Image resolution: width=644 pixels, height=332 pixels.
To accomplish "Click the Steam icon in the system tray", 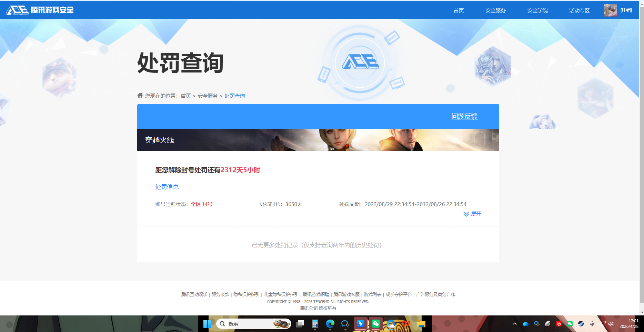I will tap(581, 324).
